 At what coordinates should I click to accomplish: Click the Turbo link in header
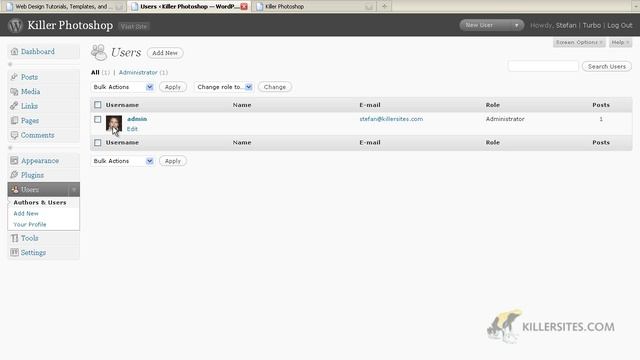592,25
